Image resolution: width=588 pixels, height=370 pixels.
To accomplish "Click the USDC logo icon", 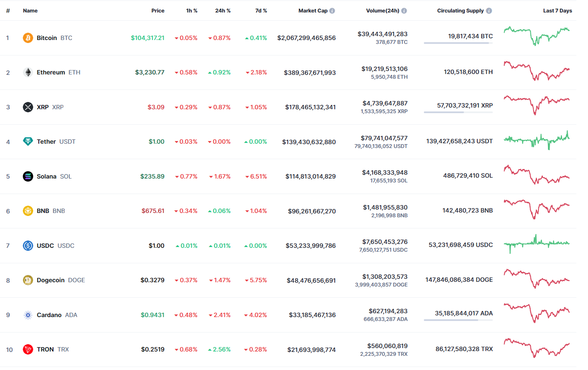I will point(28,246).
